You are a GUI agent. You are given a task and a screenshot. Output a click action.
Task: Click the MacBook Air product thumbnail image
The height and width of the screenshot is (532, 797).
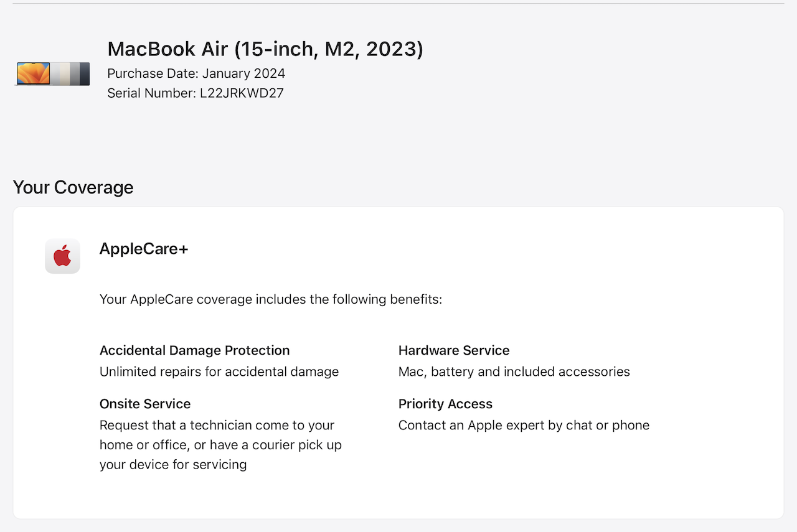click(53, 73)
